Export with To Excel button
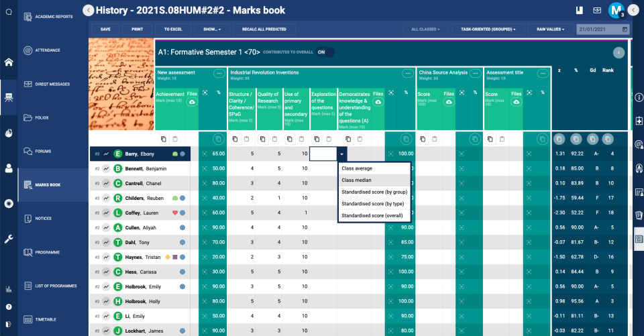 pyautogui.click(x=173, y=29)
